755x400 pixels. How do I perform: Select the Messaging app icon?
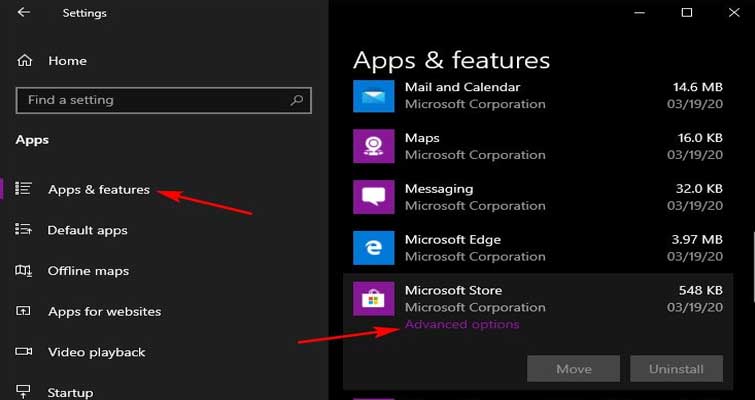(374, 197)
